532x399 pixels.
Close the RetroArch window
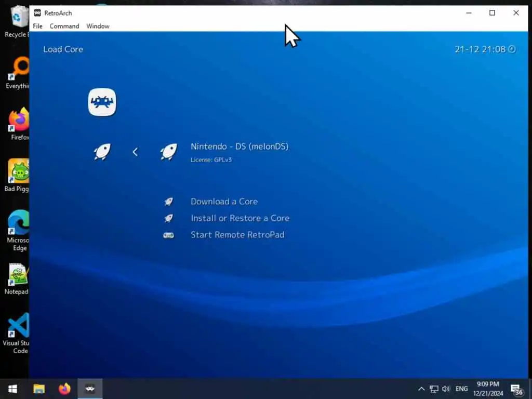click(x=516, y=13)
